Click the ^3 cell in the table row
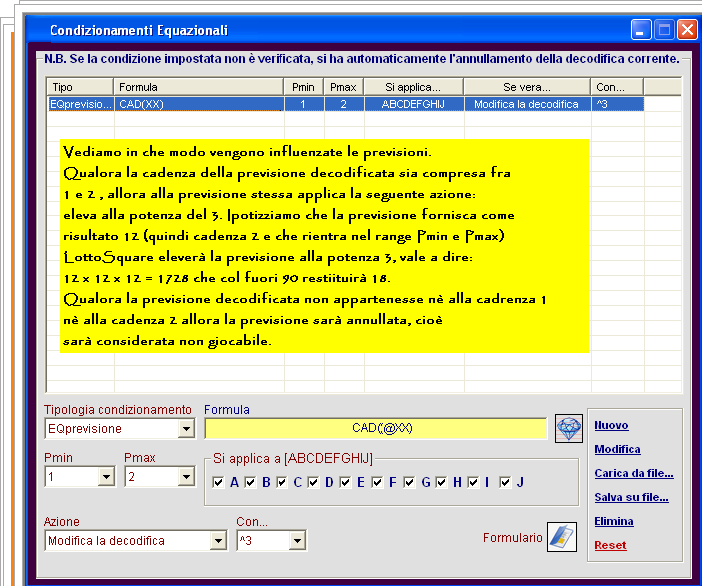Image resolution: width=702 pixels, height=586 pixels. point(617,104)
